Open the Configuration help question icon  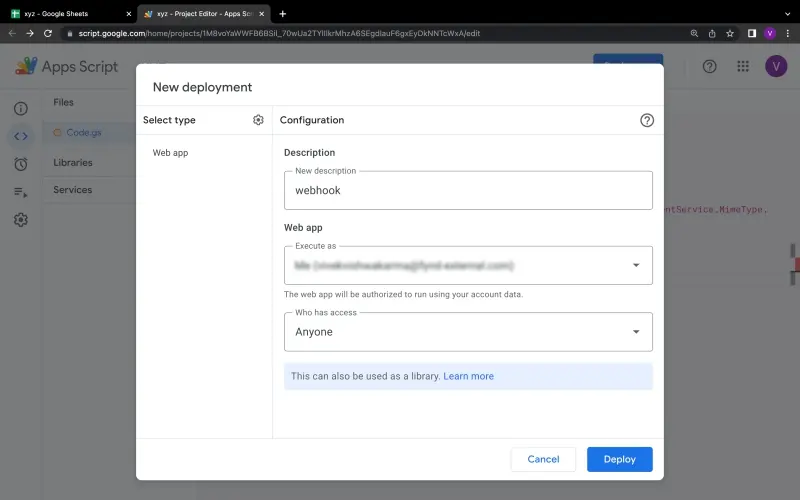click(x=647, y=120)
